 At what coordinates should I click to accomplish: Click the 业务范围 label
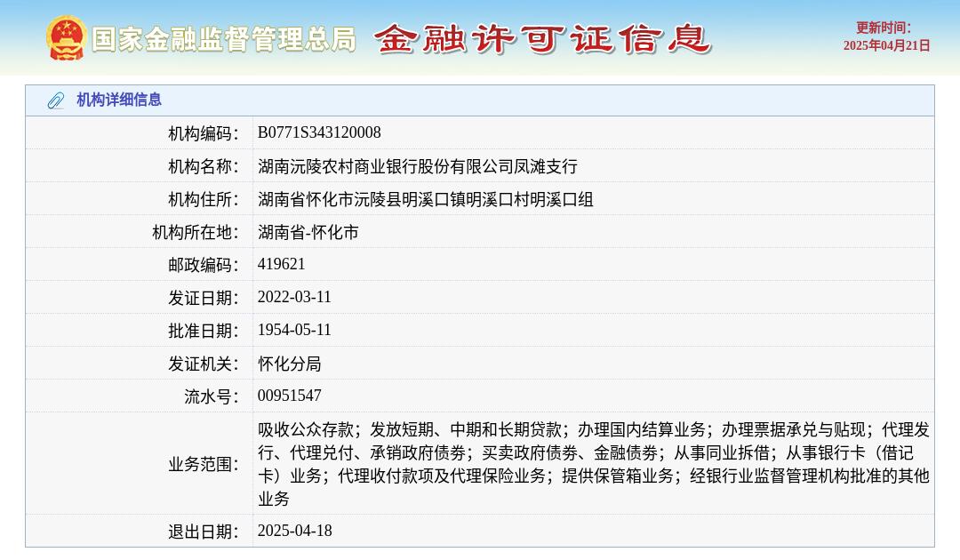point(204,465)
